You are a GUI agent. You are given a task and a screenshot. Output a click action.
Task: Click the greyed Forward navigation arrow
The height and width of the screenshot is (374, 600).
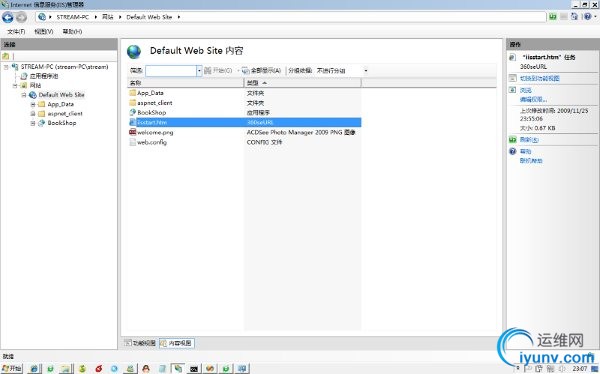(x=21, y=17)
